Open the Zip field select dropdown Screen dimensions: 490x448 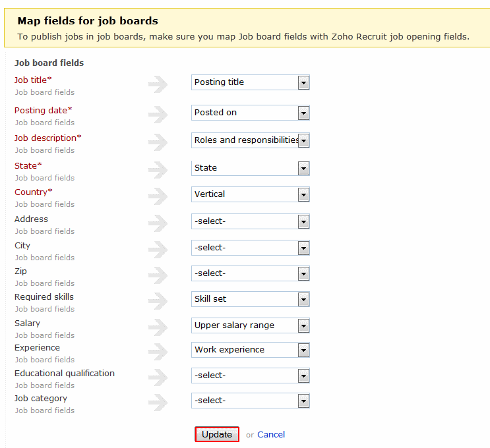click(x=250, y=273)
